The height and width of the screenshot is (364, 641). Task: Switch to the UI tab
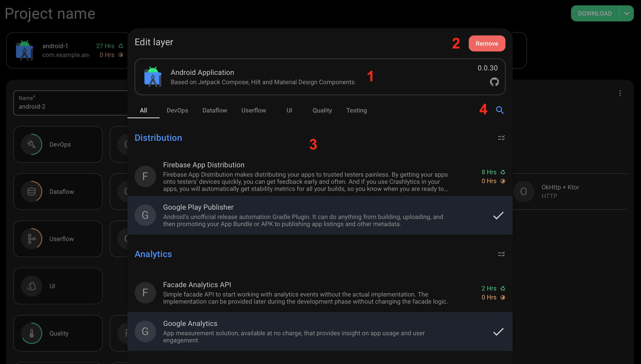(289, 110)
